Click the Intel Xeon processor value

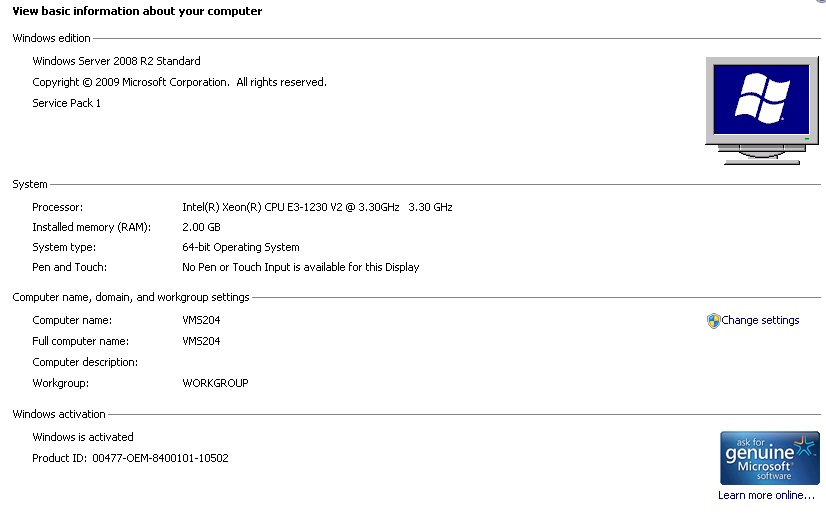316,207
